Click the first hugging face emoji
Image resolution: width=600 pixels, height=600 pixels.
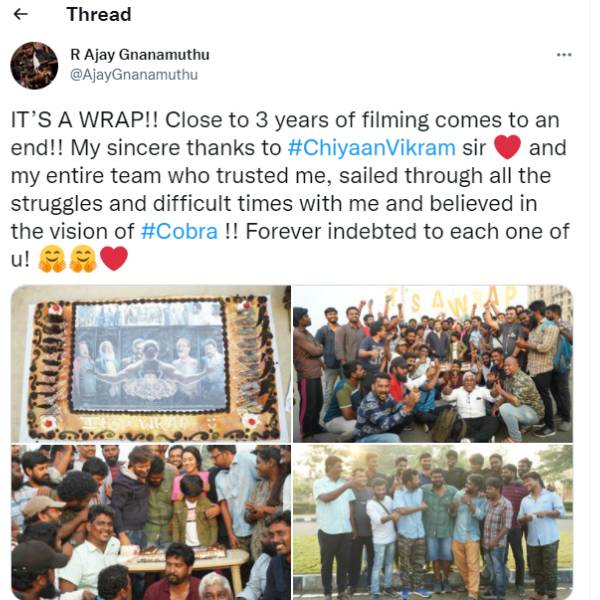pyautogui.click(x=52, y=259)
